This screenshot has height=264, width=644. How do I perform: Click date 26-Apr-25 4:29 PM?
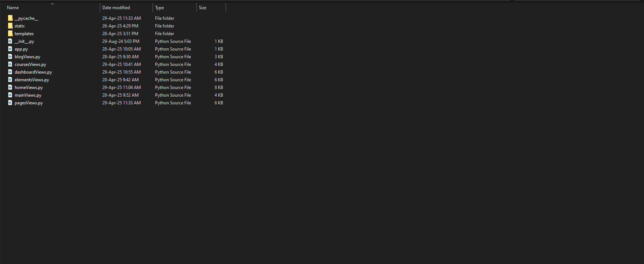tap(120, 26)
